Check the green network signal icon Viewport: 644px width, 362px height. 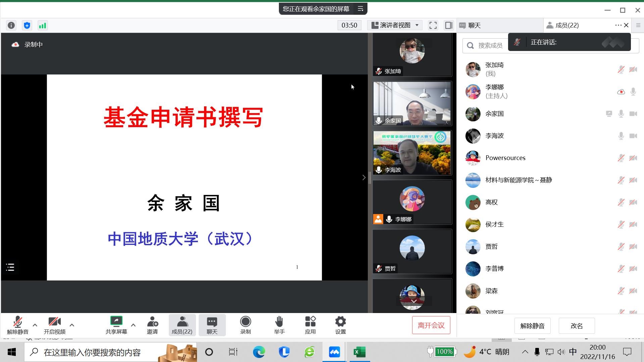click(43, 25)
